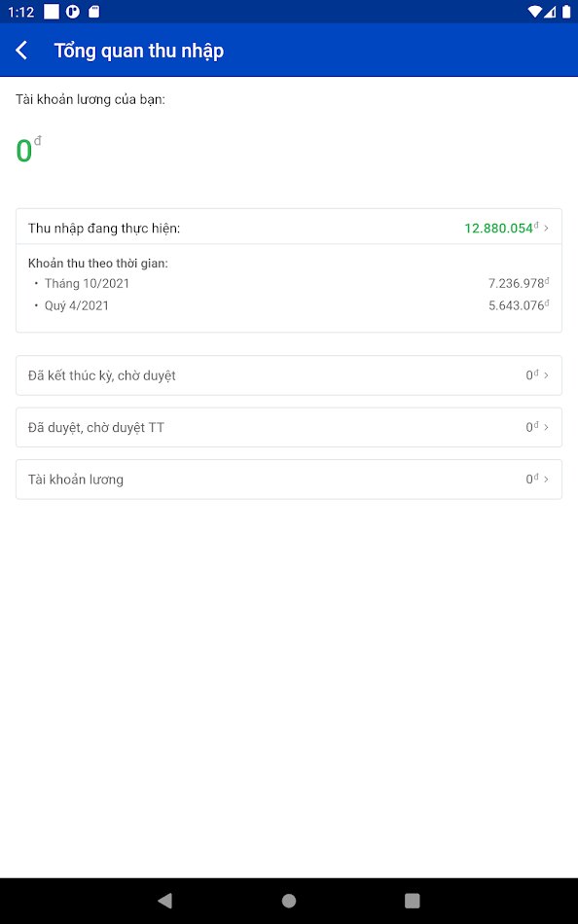The height and width of the screenshot is (924, 578).
Task: Tap the clock showing 1:12 in status bar
Action: pyautogui.click(x=18, y=11)
